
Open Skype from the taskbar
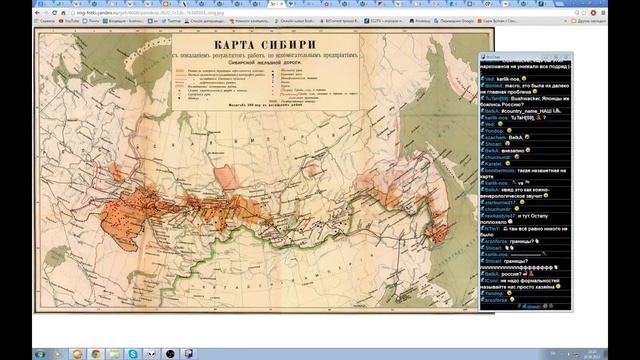133,354
